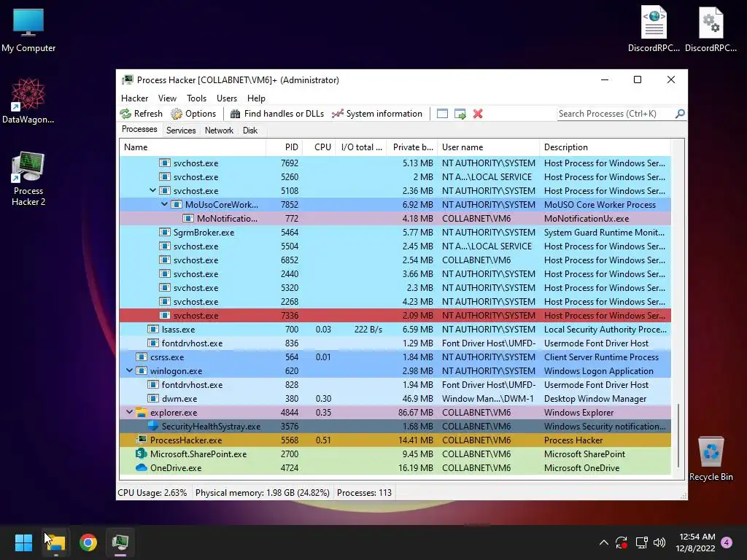Open Find handles or DLLs

276,114
